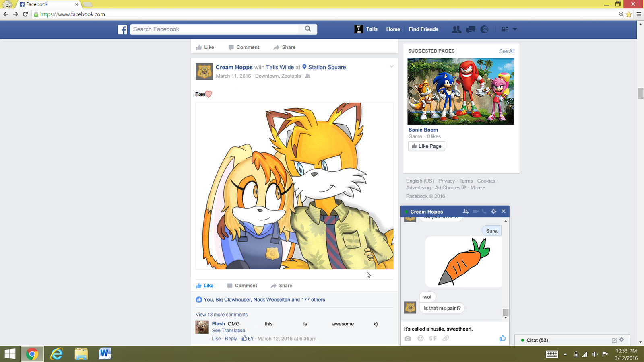Toggle Like on Cream Hopps post

click(204, 286)
